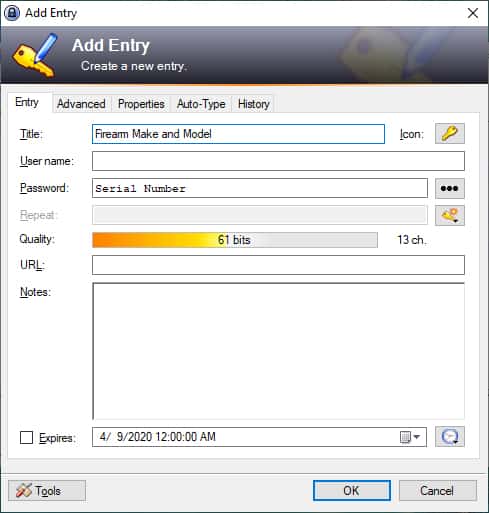Close the Add Entry dialog
489x513 pixels.
coord(473,13)
